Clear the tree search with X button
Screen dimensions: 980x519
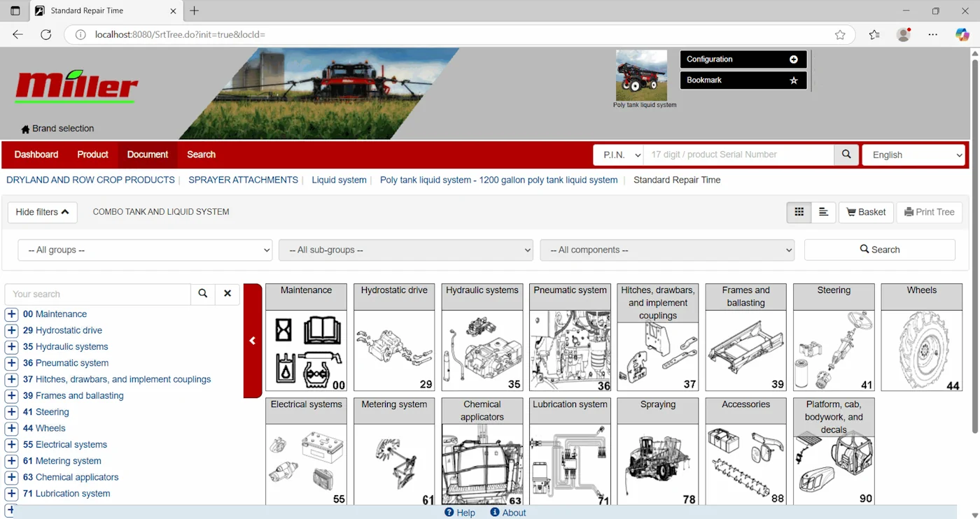(227, 294)
